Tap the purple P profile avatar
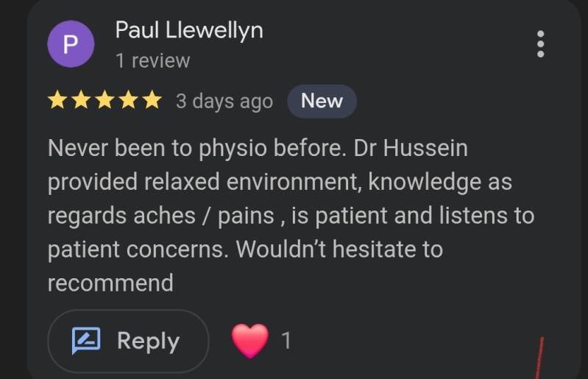The image size is (588, 379). click(x=71, y=44)
